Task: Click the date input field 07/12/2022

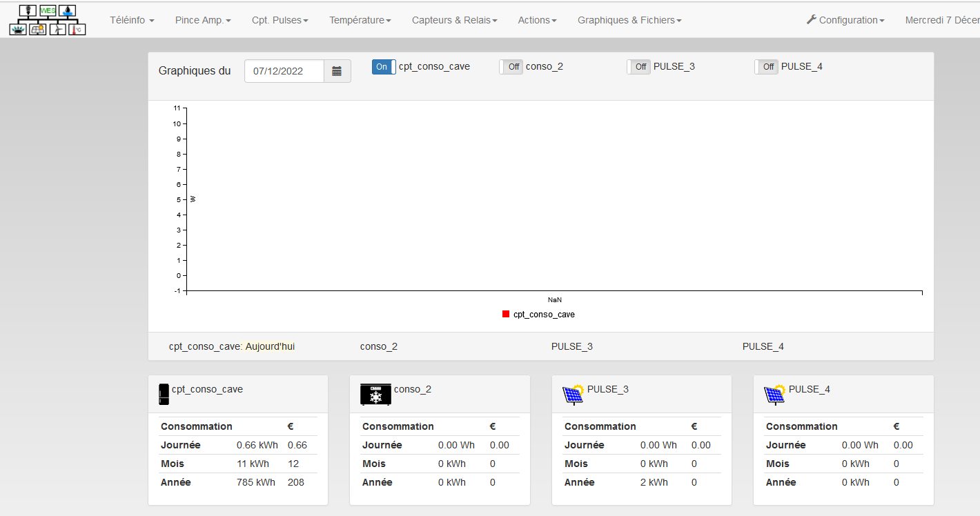Action: coord(284,71)
